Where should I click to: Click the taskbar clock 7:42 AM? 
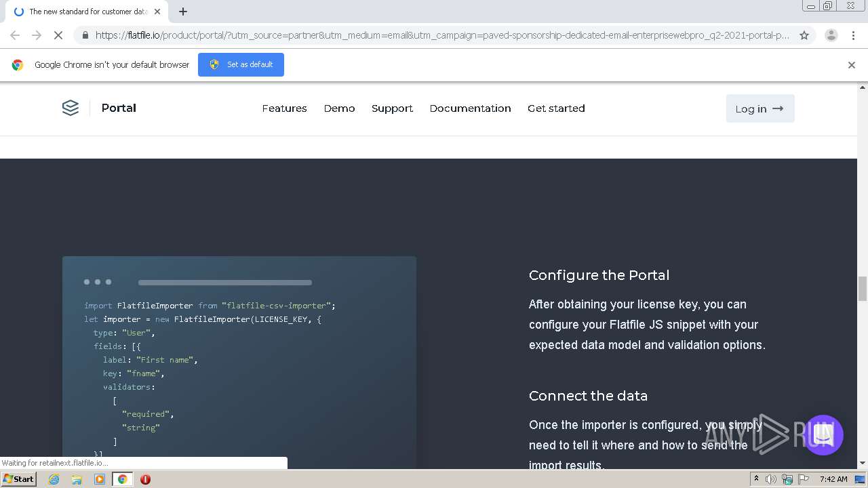[x=833, y=479]
